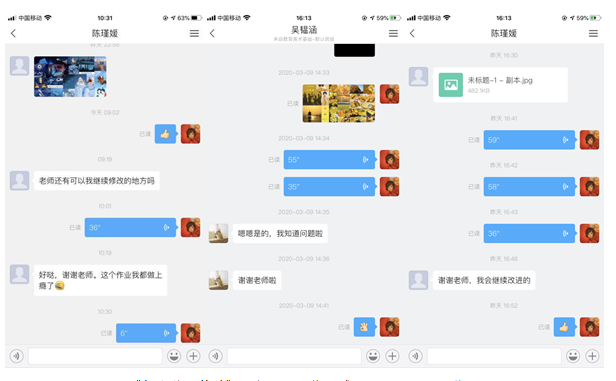Screen dimensions: 616x381
Task: Open the yellow collage image thumbnail
Action: pos(339,103)
